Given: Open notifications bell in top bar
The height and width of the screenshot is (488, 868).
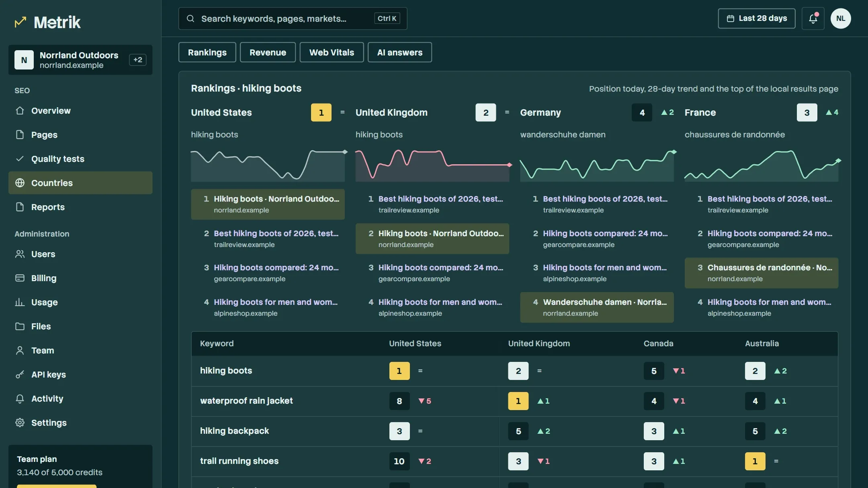Looking at the screenshot, I should (x=813, y=18).
